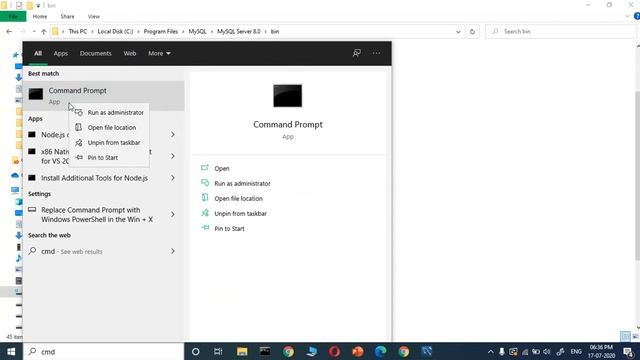Click the search feedback icon
Screen dimensions: 640x360
click(x=357, y=53)
